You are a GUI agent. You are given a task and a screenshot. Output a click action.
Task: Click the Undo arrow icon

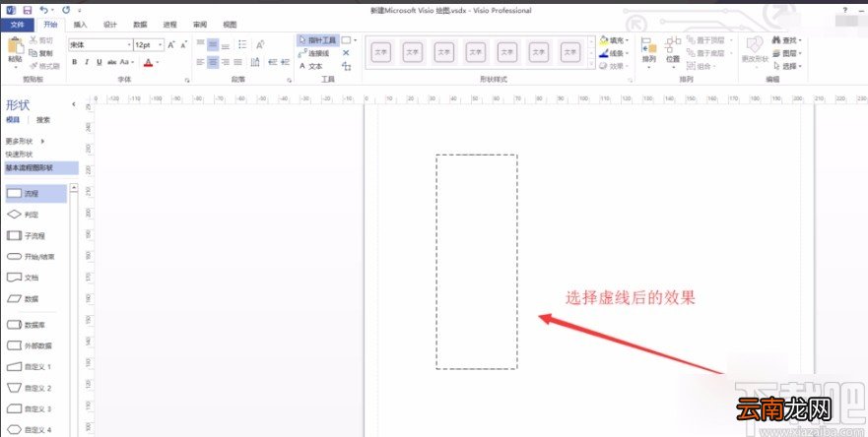pos(43,10)
